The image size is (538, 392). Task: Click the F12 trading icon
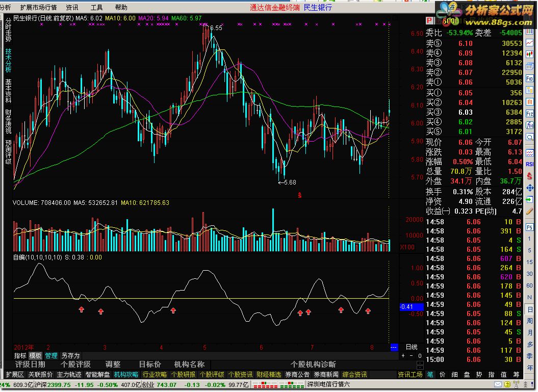point(530,114)
